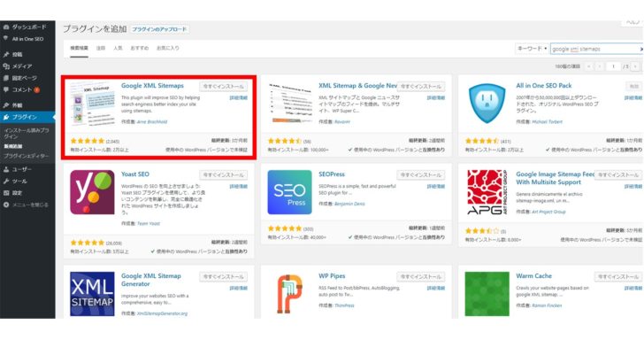Open the Tools wrench icon in the sidebar
The width and height of the screenshot is (644, 363).
6,181
